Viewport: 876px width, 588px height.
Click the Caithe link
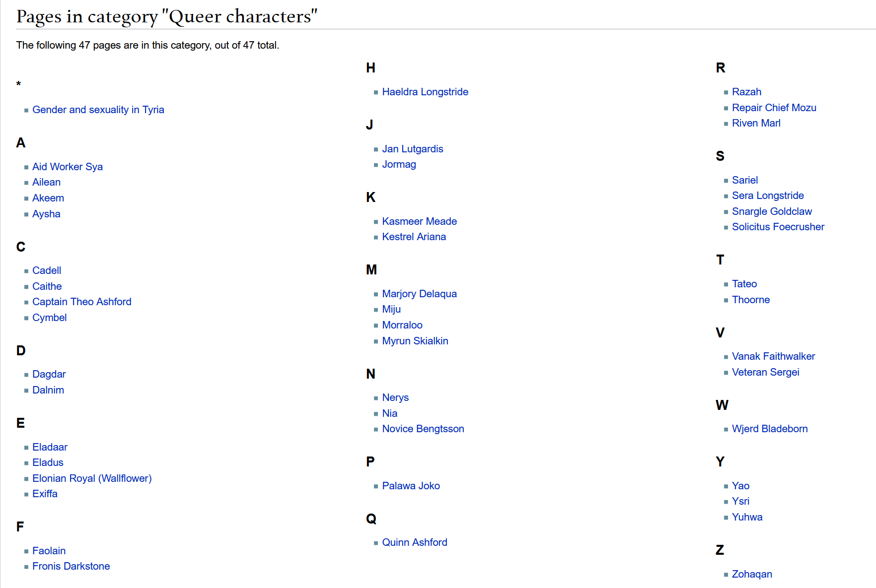click(47, 286)
